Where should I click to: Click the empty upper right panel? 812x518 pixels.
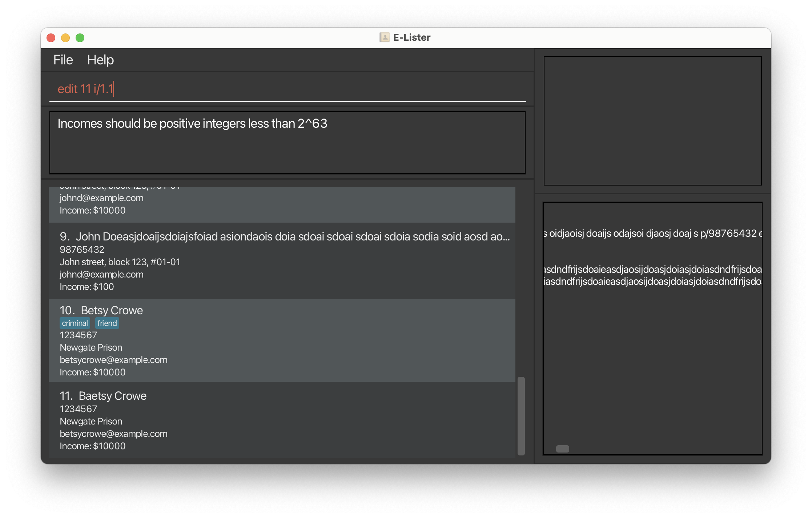point(652,121)
